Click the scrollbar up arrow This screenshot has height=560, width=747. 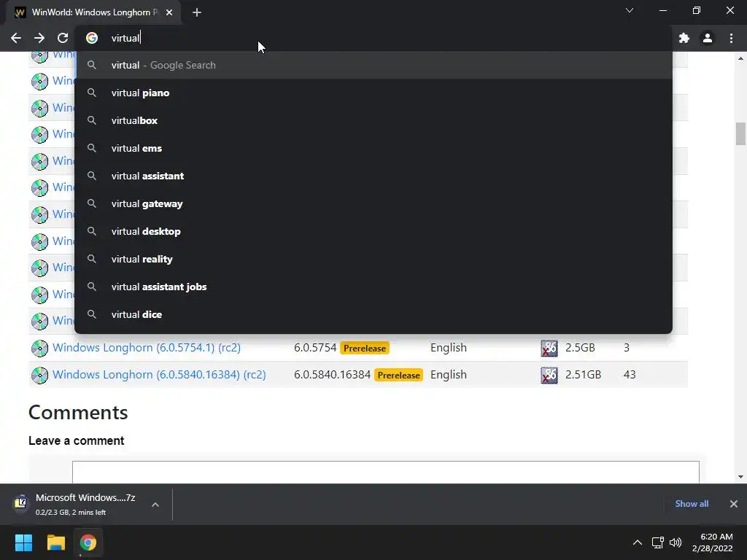tap(740, 58)
